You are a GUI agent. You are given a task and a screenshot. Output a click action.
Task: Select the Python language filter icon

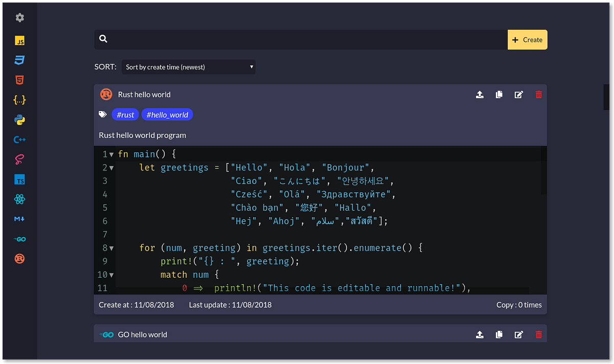click(19, 119)
